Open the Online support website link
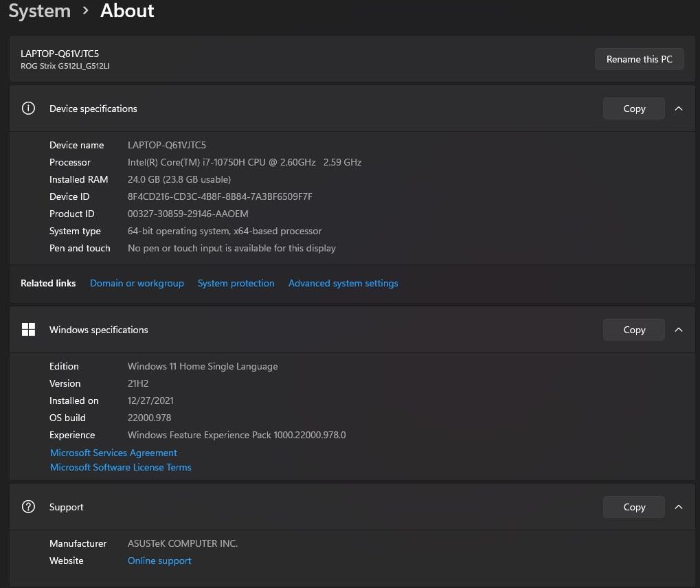Image resolution: width=700 pixels, height=588 pixels. tap(159, 561)
